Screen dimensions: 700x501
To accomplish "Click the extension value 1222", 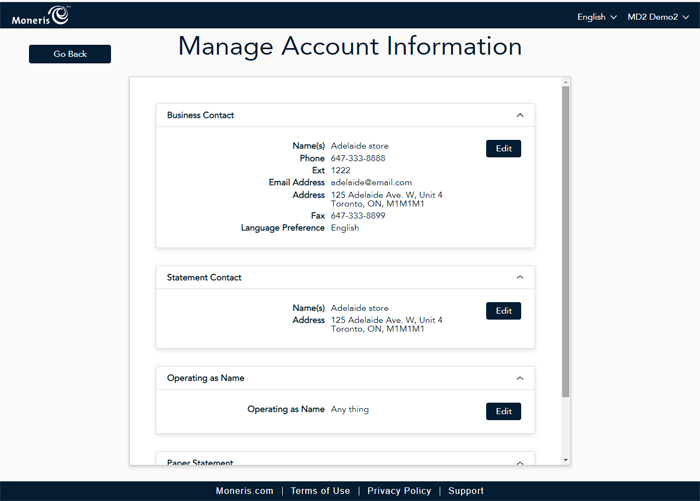I will 340,171.
